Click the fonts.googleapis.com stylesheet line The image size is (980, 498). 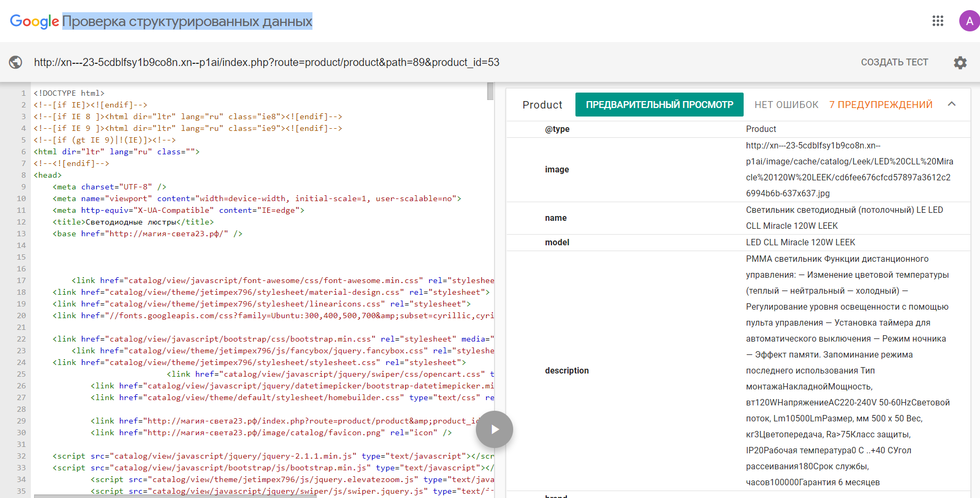(273, 316)
